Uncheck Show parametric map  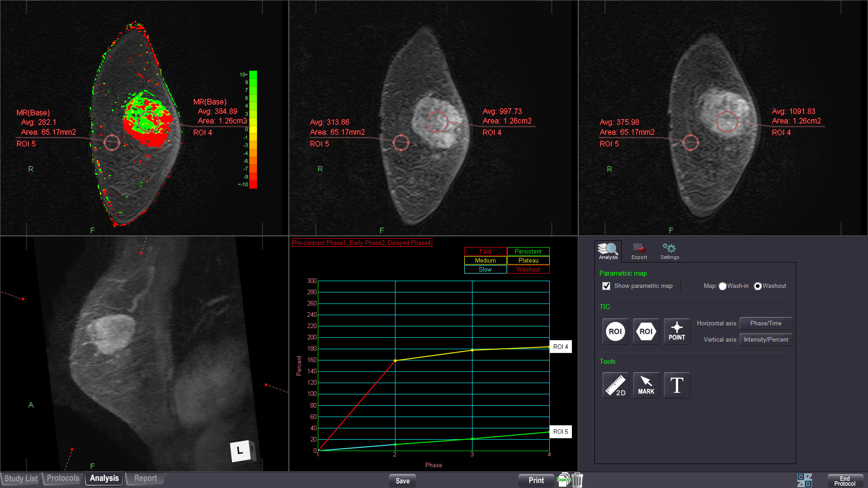[606, 286]
